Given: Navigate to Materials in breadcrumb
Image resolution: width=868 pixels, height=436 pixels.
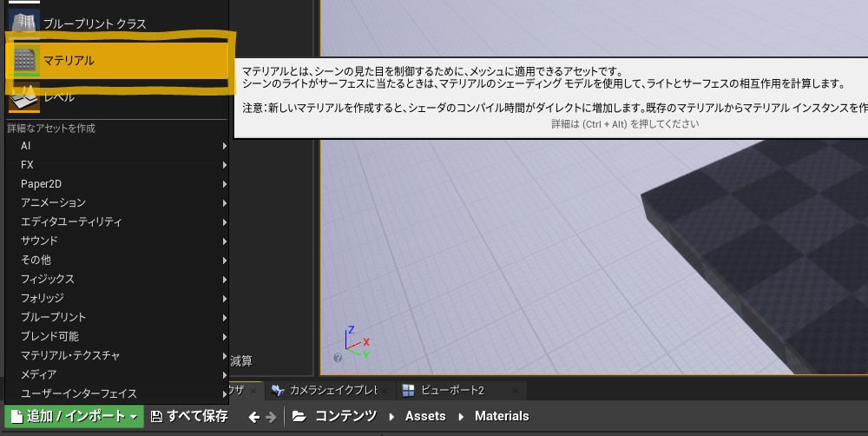Looking at the screenshot, I should 502,416.
